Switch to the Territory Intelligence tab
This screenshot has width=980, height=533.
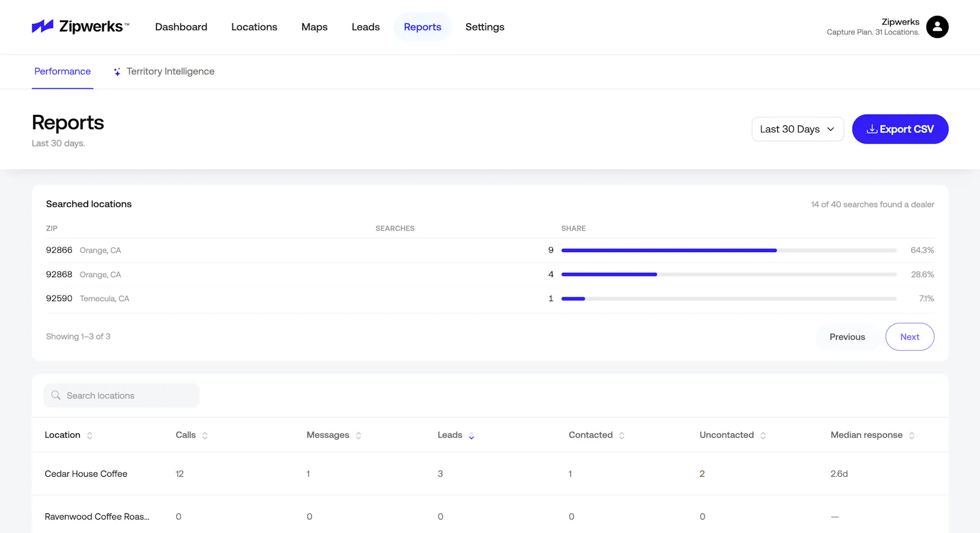(x=164, y=72)
